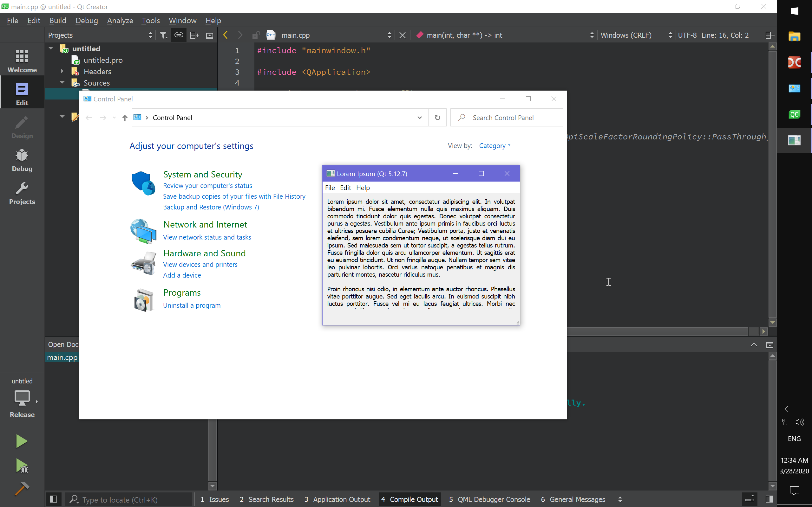The width and height of the screenshot is (812, 507).
Task: Click the Uninstall a program link
Action: tap(192, 305)
